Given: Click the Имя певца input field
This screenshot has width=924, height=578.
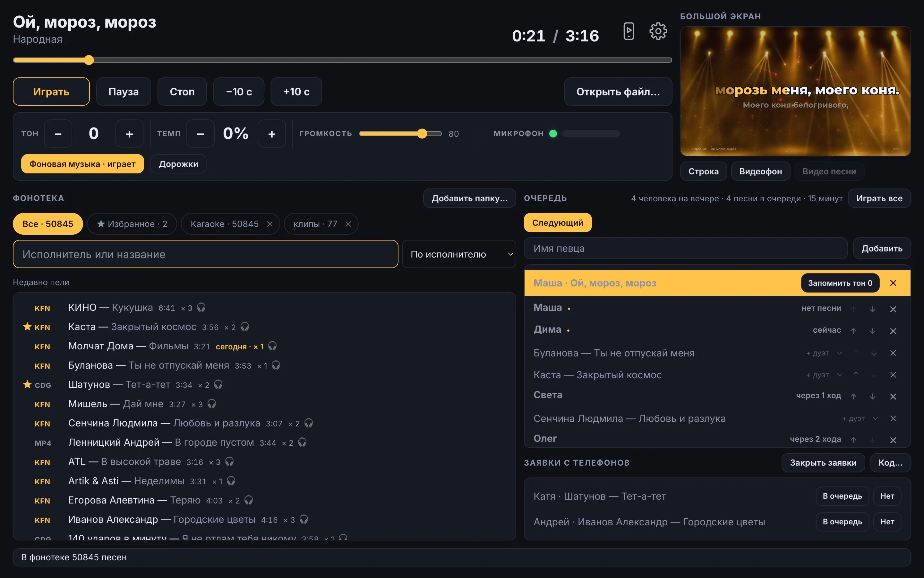Looking at the screenshot, I should point(686,249).
